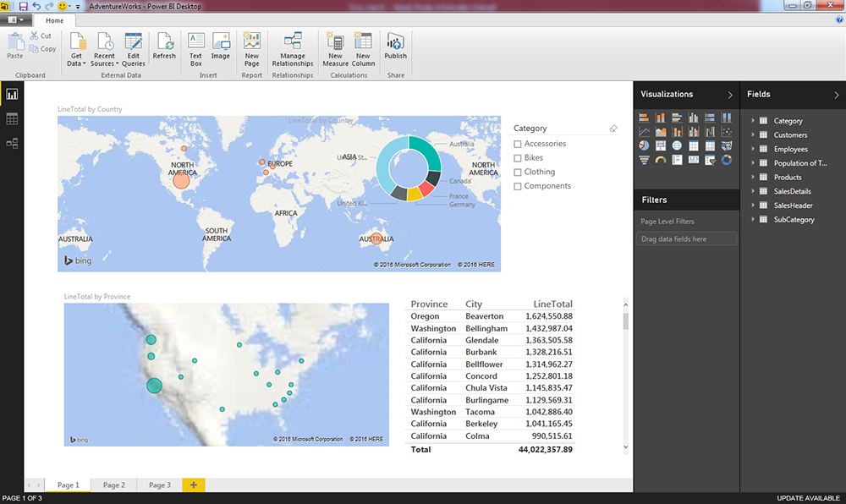Expand the Products table in Fields
Screen dimensions: 846x504
point(753,177)
